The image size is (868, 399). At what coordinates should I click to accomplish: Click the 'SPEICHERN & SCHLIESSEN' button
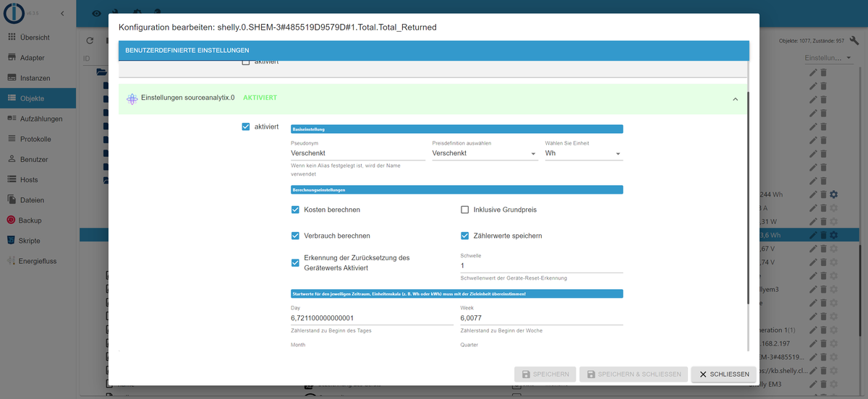coord(634,374)
